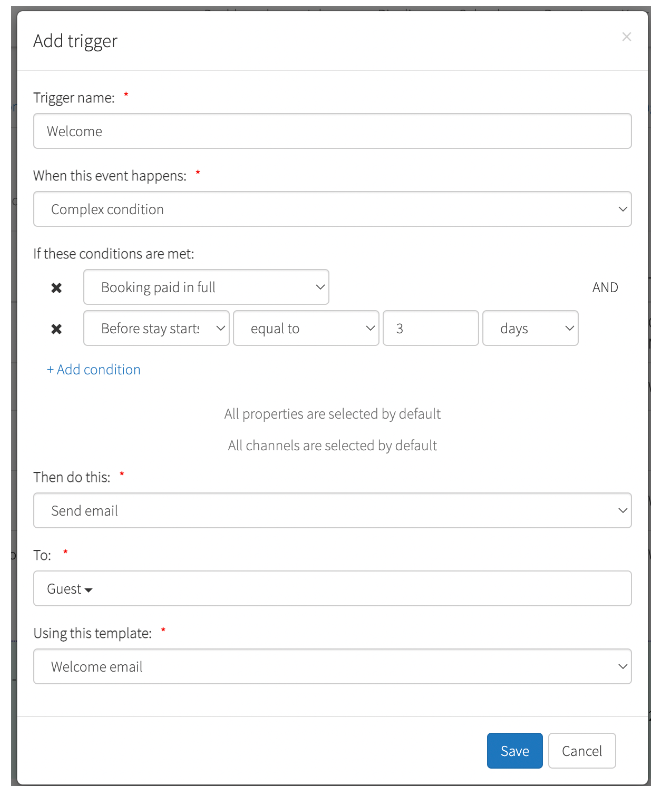Open the When this event happens dropdown
666x795 pixels.
(x=332, y=209)
